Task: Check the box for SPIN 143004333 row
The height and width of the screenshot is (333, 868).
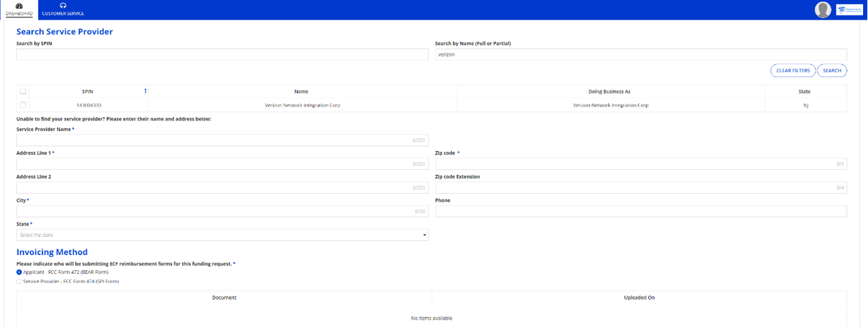Action: [23, 105]
